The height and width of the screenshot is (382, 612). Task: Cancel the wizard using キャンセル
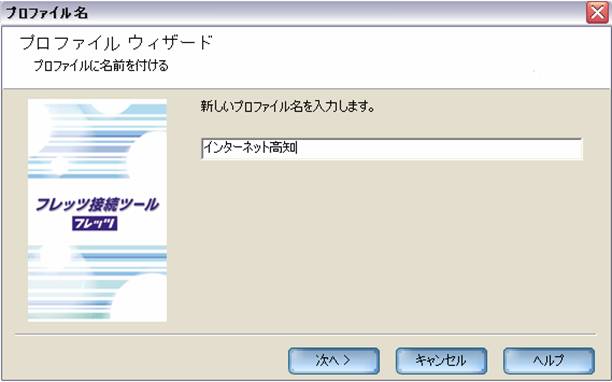441,361
